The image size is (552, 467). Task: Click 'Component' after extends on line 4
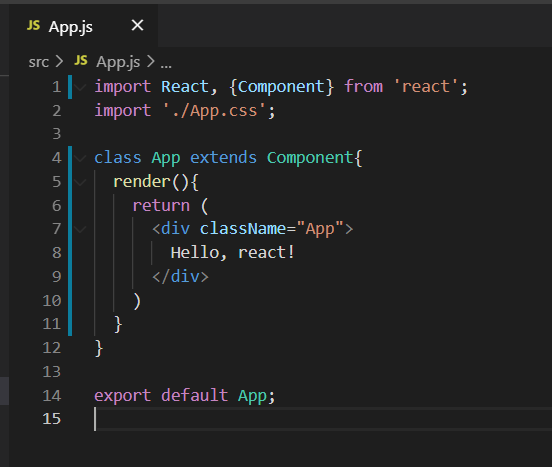(310, 158)
